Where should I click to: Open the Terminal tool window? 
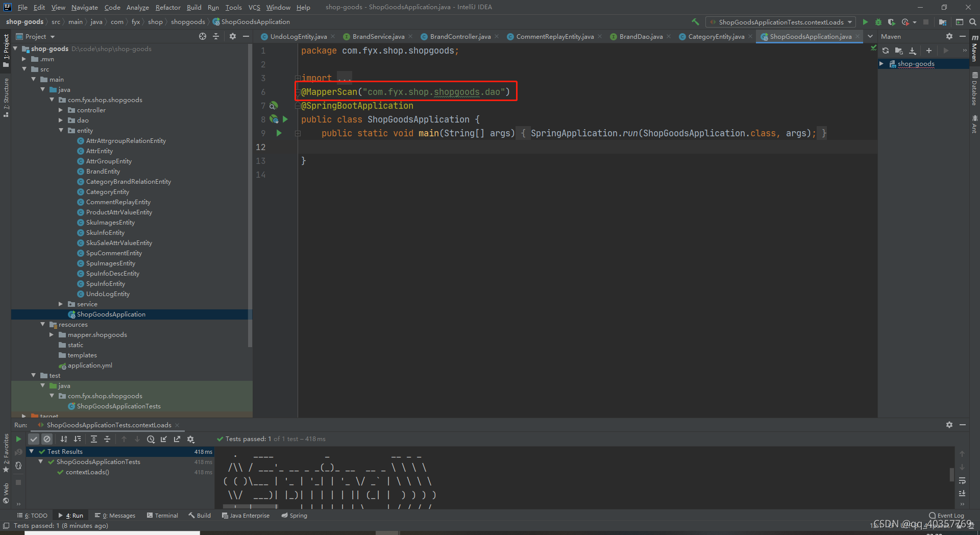tap(162, 516)
